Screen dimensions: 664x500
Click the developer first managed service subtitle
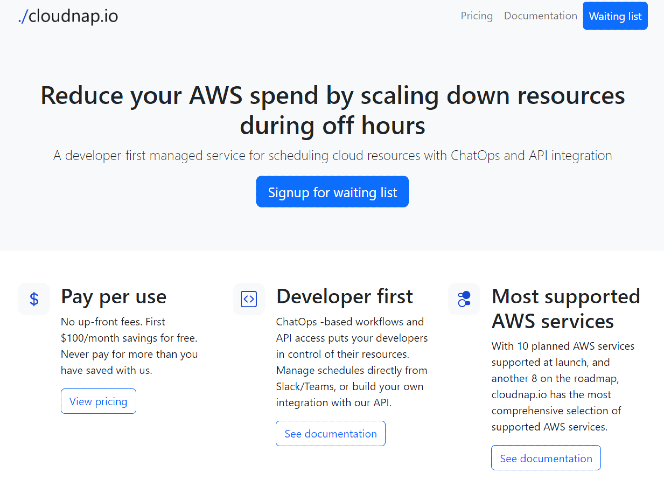coord(332,155)
